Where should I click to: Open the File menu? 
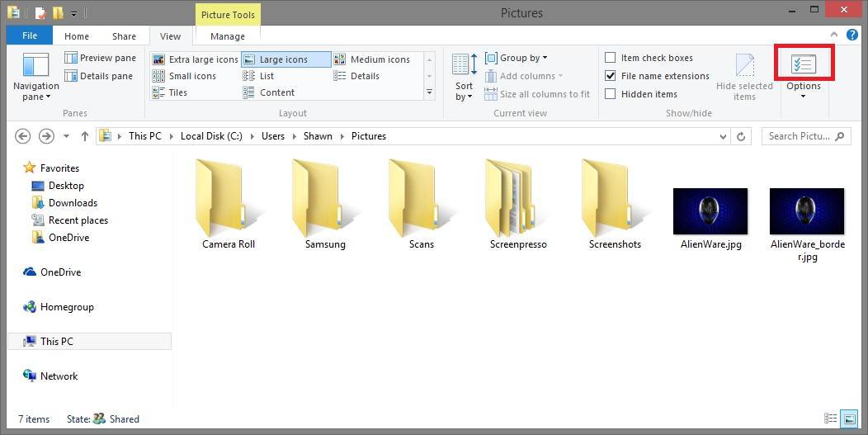pyautogui.click(x=30, y=36)
